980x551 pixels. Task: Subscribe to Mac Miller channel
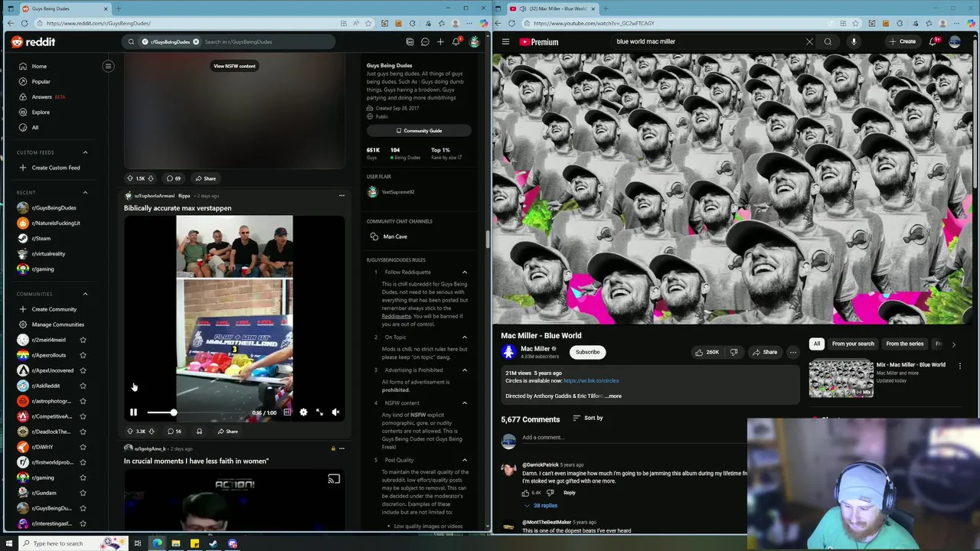pos(588,353)
